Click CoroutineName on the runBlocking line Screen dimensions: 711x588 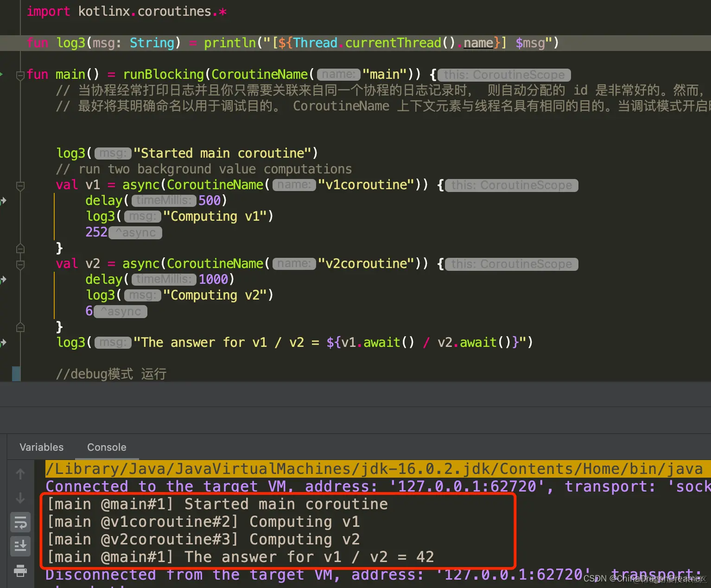[x=260, y=75]
